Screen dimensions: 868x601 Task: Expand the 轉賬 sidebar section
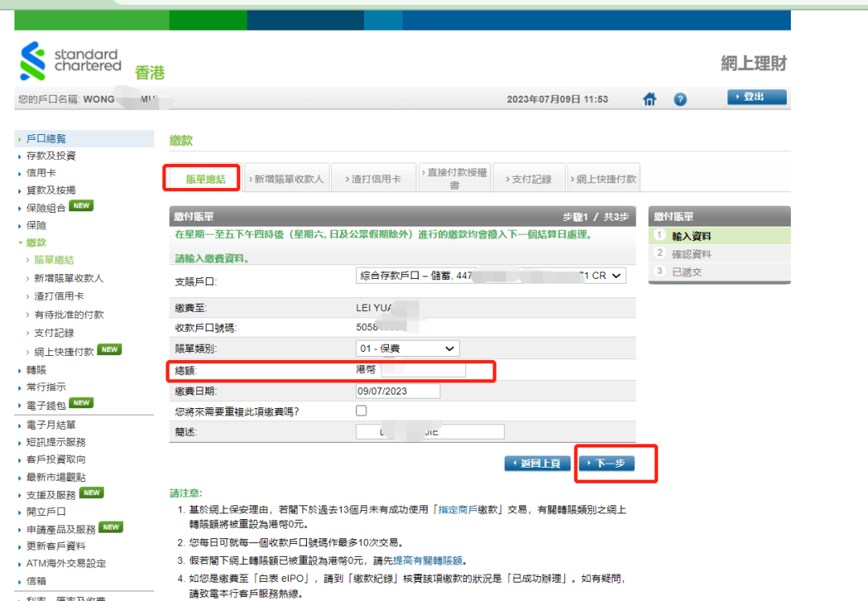coord(36,370)
